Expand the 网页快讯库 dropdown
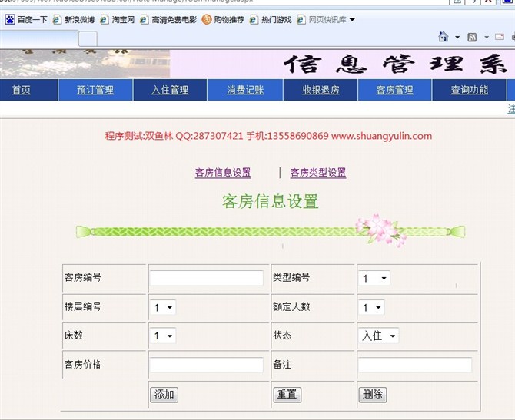Screen dimensions: 515x420 point(352,19)
